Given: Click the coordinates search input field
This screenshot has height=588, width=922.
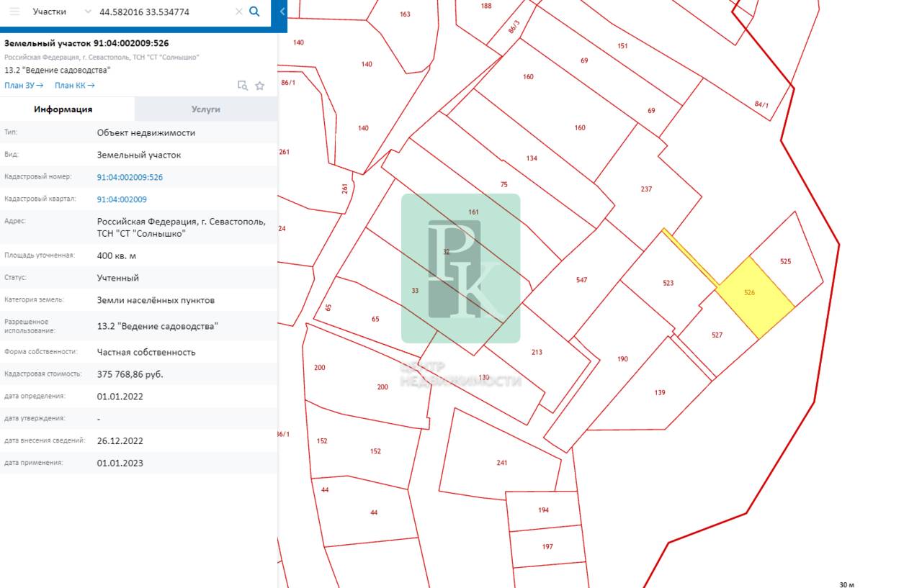Looking at the screenshot, I should (164, 12).
